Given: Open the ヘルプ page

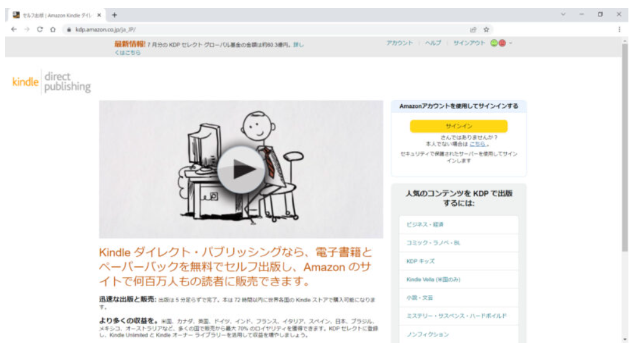Looking at the screenshot, I should [x=433, y=43].
